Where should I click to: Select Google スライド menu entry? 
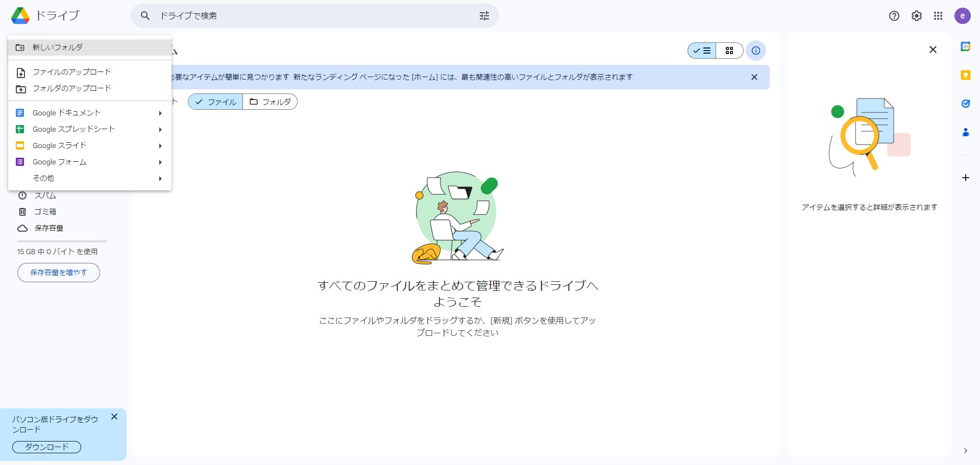point(90,145)
